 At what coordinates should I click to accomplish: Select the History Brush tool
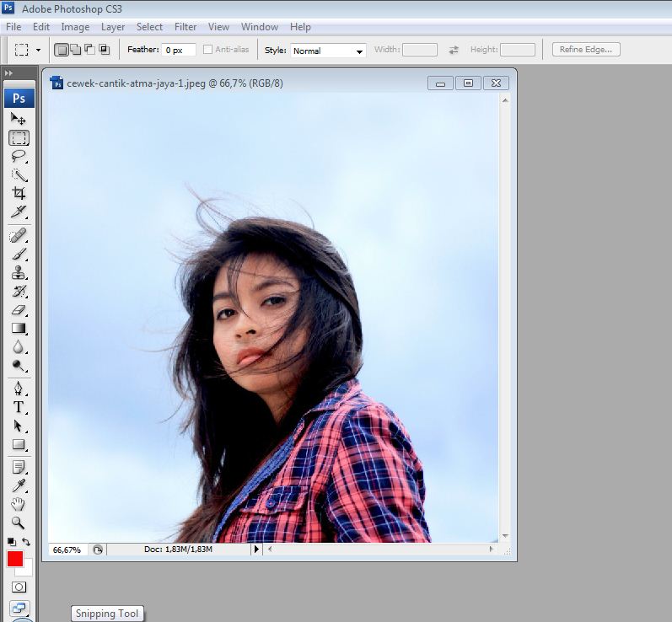pos(19,292)
